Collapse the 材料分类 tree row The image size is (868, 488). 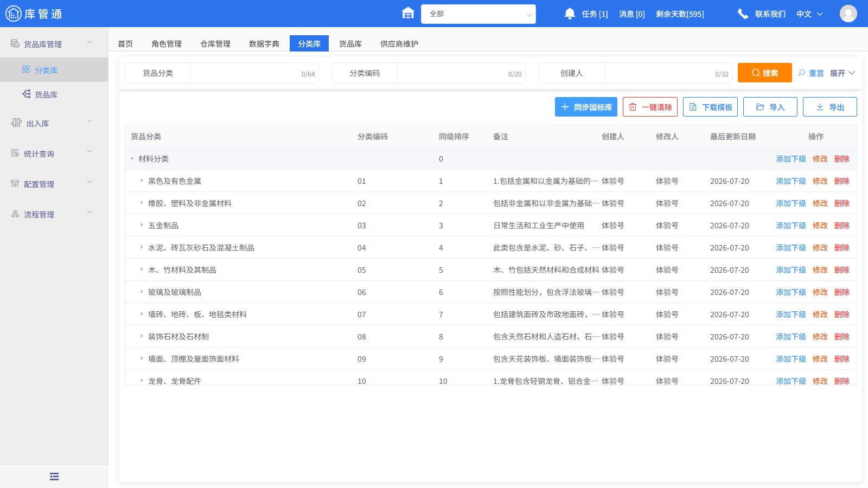[132, 159]
